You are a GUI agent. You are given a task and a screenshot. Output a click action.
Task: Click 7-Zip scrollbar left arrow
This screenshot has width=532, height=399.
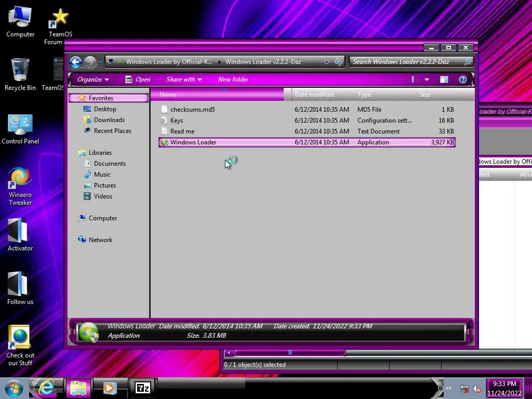pyautogui.click(x=229, y=353)
